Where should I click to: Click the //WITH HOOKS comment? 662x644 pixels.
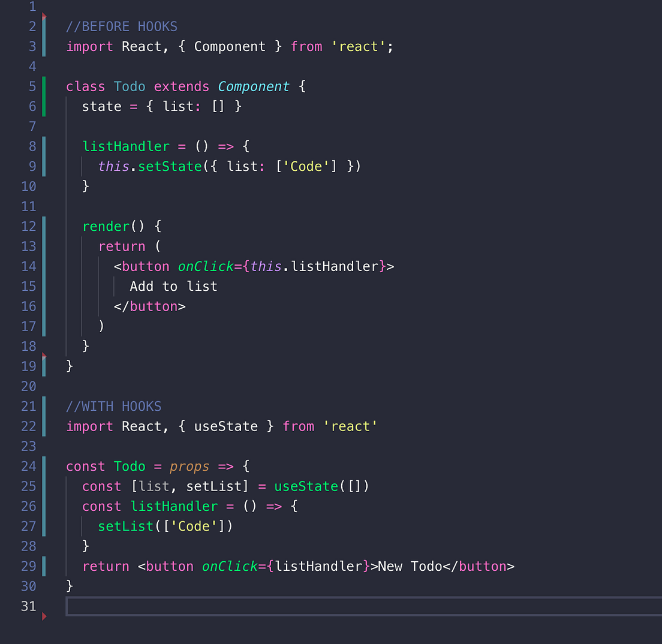click(113, 406)
